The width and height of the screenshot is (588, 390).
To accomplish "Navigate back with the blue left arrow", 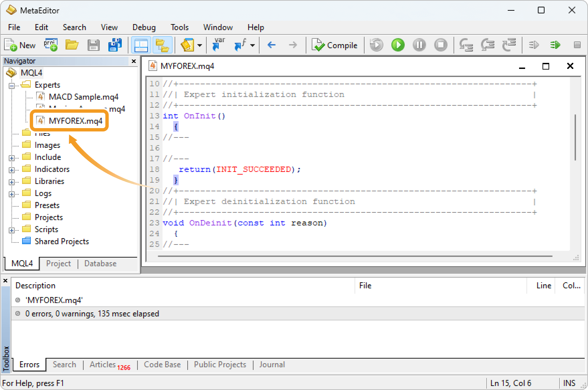I will click(x=272, y=45).
